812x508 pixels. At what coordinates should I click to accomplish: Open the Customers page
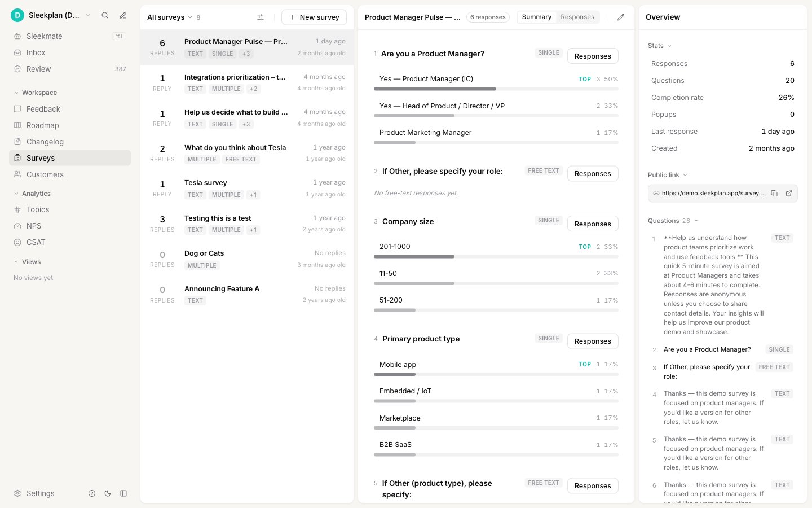[x=70, y=174]
